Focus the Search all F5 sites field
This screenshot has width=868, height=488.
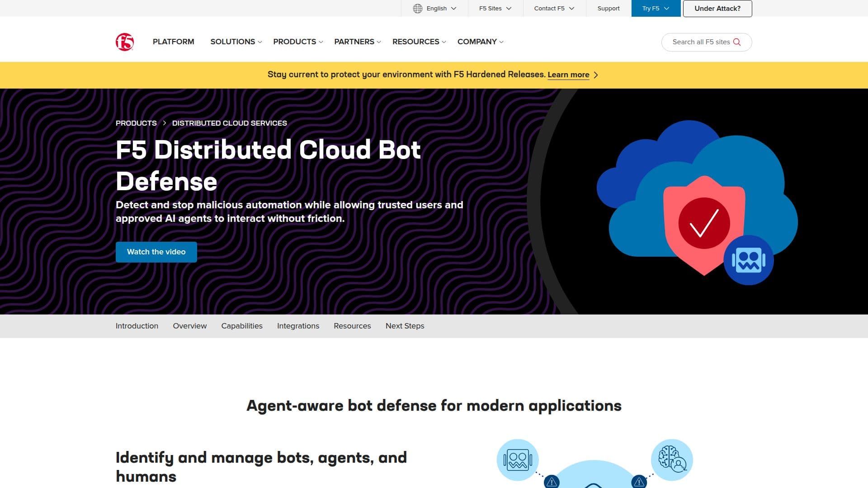pos(707,42)
